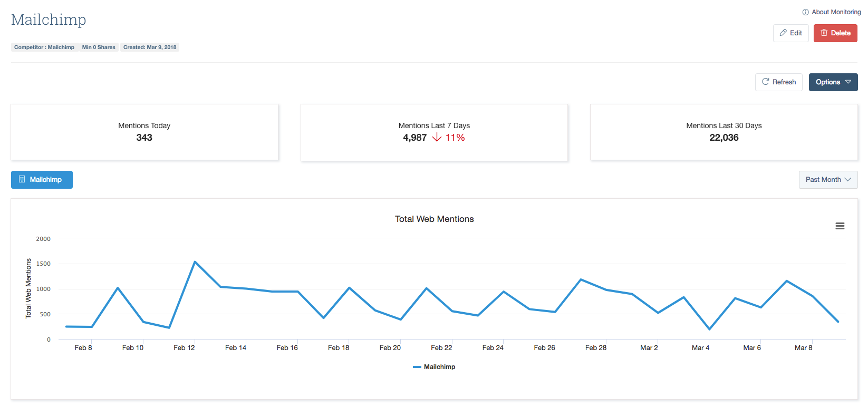This screenshot has height=407, width=868.
Task: Toggle Mailchimp legend entry in chart
Action: click(434, 367)
